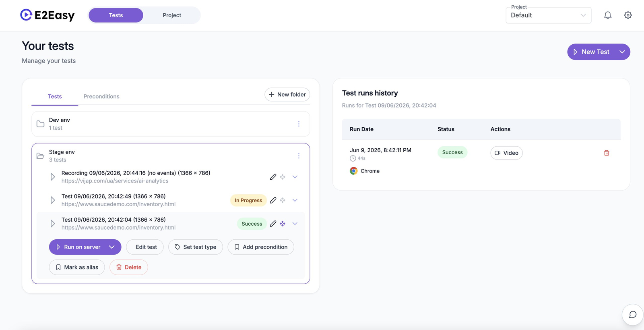644x330 pixels.
Task: Open the run Video
Action: click(x=506, y=153)
